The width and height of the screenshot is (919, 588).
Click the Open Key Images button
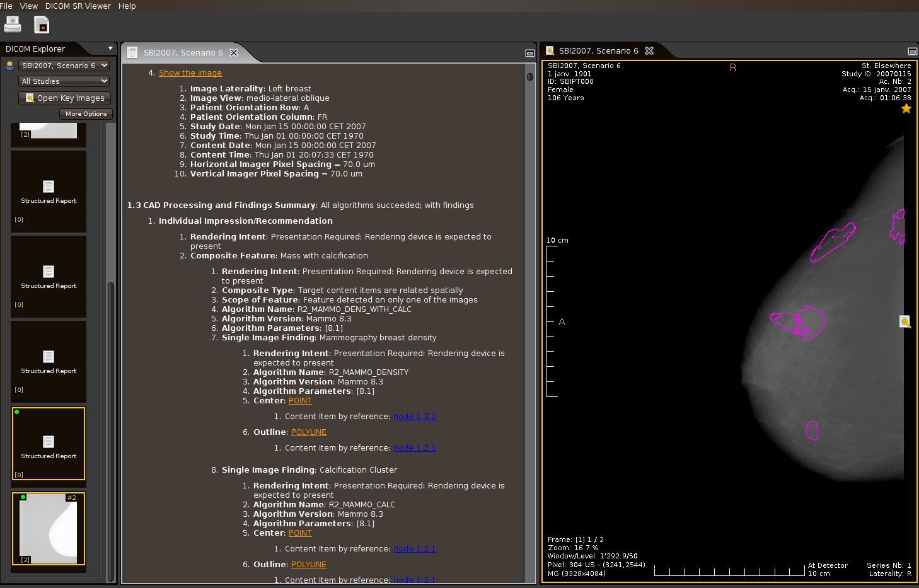[65, 98]
